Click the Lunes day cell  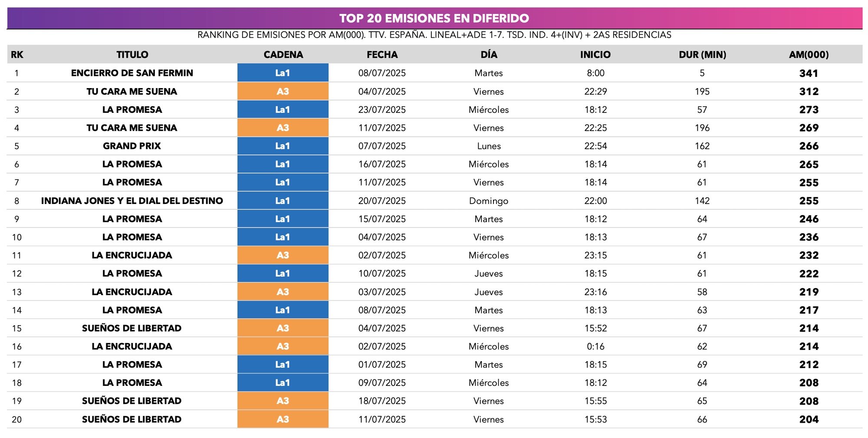coord(489,146)
